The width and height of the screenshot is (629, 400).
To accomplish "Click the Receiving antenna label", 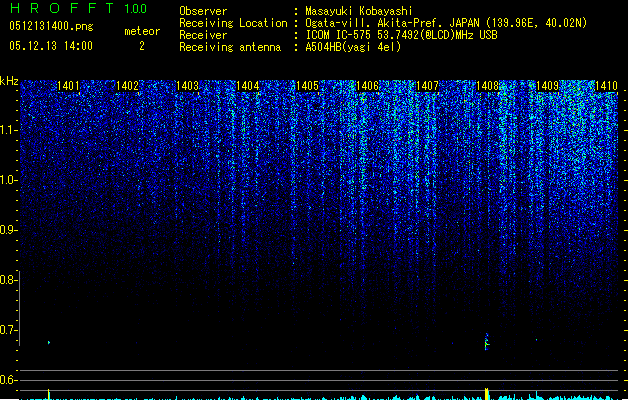I will 230,47.
